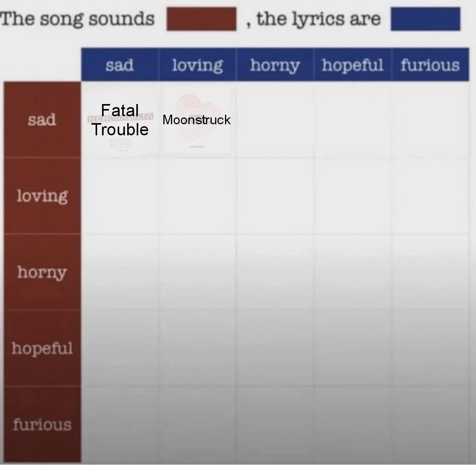476x465 pixels.
Task: Click the red "loving" row header
Action: tap(42, 196)
